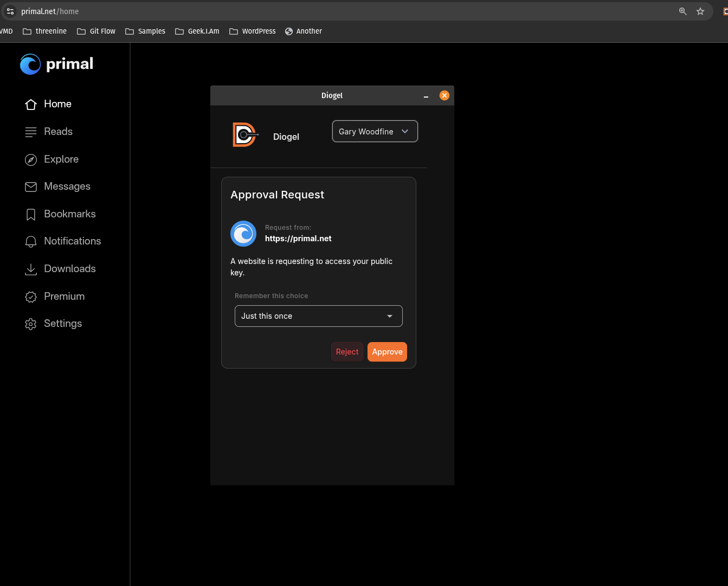Expand the Gary Woodfine account dropdown
Screen dimensions: 728x586
[375, 131]
